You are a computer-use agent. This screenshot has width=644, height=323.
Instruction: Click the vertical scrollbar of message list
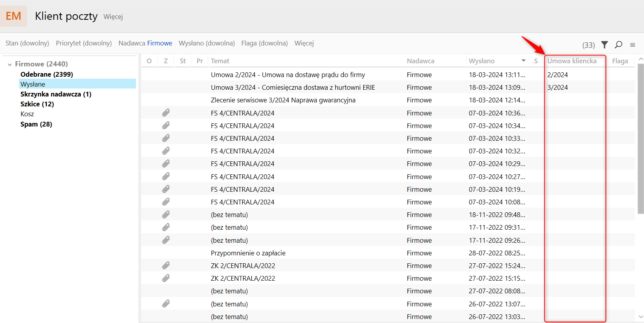point(640,138)
